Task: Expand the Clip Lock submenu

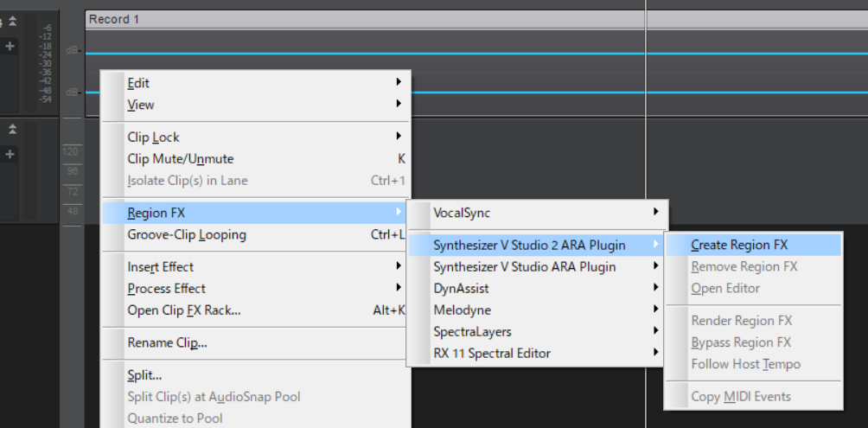Action: [x=256, y=137]
